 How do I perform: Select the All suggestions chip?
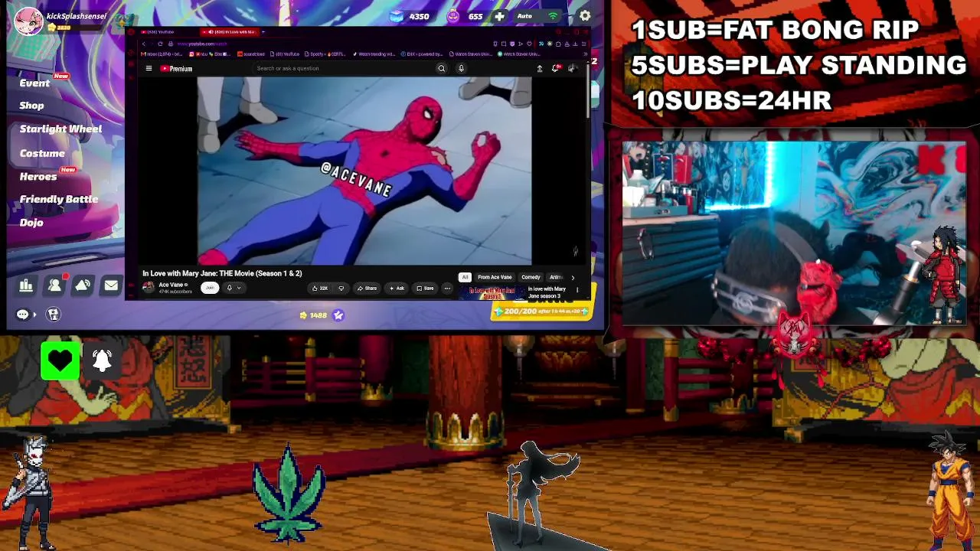(465, 277)
